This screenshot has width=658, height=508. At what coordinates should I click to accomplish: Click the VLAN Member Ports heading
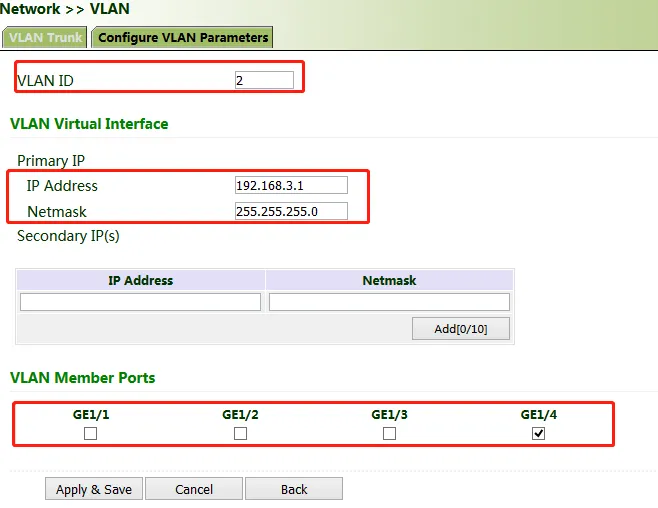pos(83,378)
